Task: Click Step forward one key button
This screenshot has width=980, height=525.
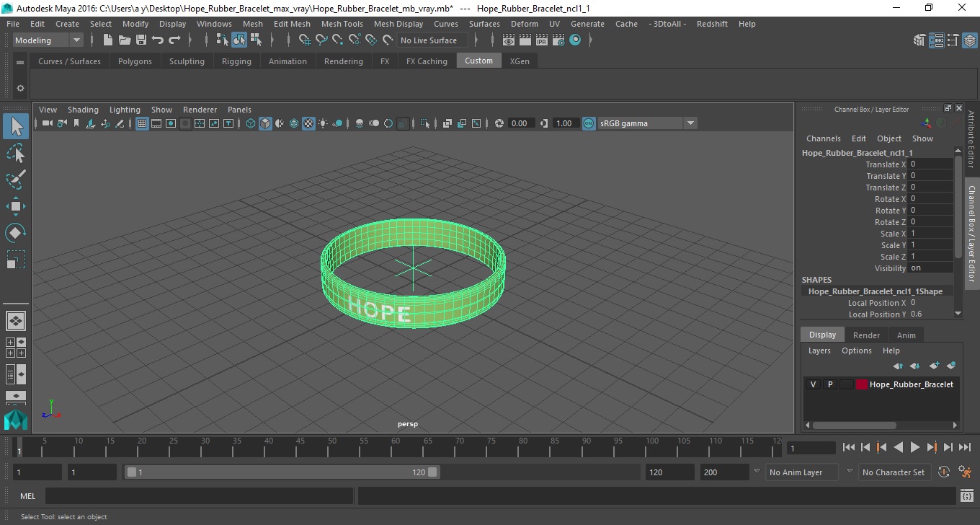Action: pyautogui.click(x=931, y=448)
